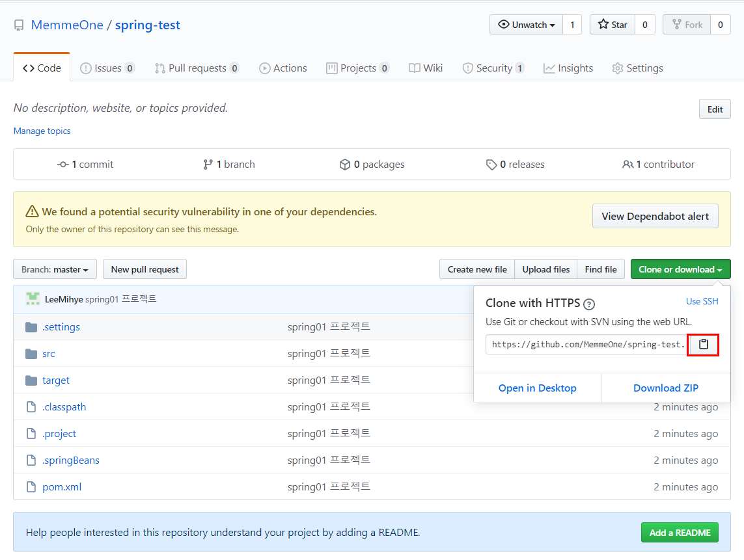Open the Actions tab
The width and height of the screenshot is (744, 560).
tap(283, 68)
